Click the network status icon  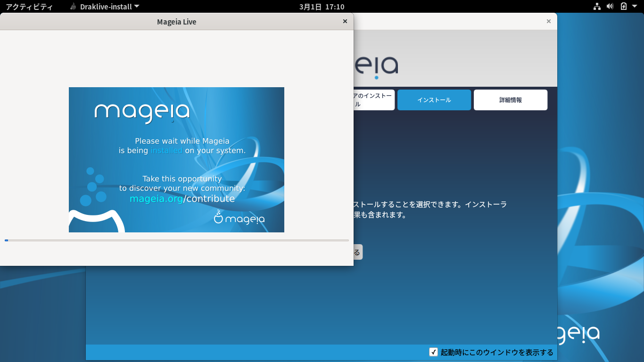(x=597, y=7)
